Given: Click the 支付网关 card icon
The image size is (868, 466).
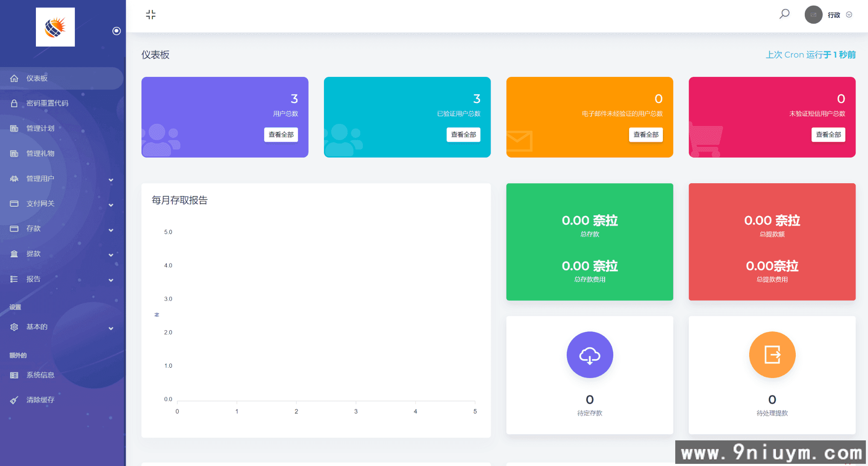Looking at the screenshot, I should (x=14, y=204).
